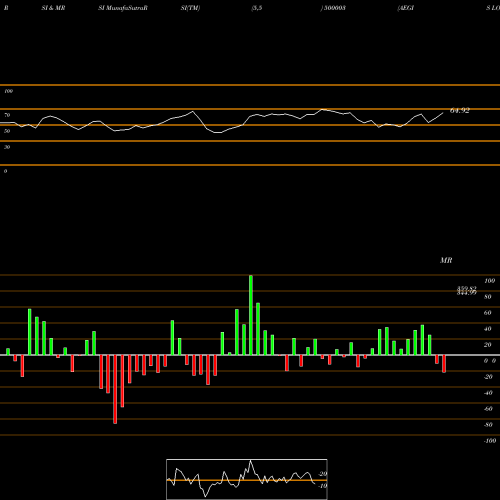Click the '-20' label in the mini chart

coord(322,474)
